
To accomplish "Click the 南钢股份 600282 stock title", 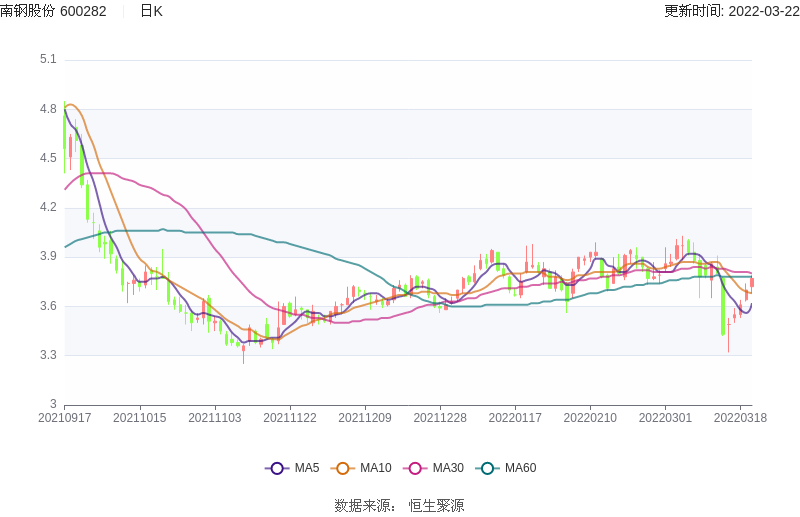I will [53, 11].
